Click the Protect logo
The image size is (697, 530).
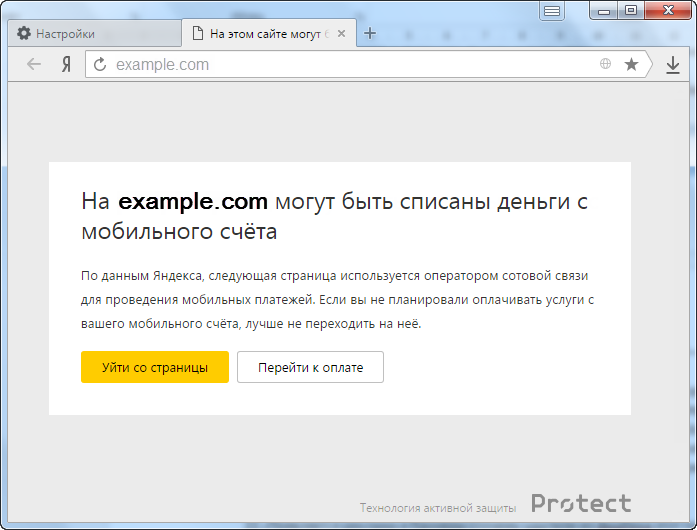pos(581,504)
